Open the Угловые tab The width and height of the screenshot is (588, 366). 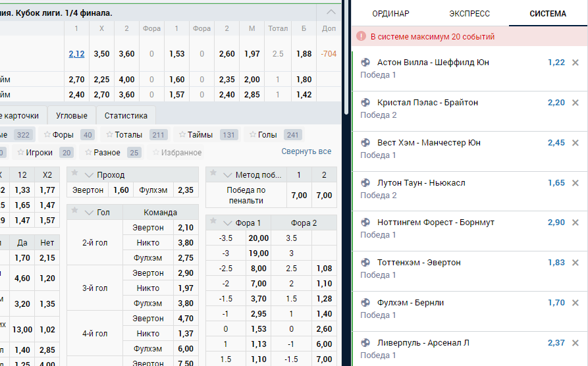coord(72,115)
